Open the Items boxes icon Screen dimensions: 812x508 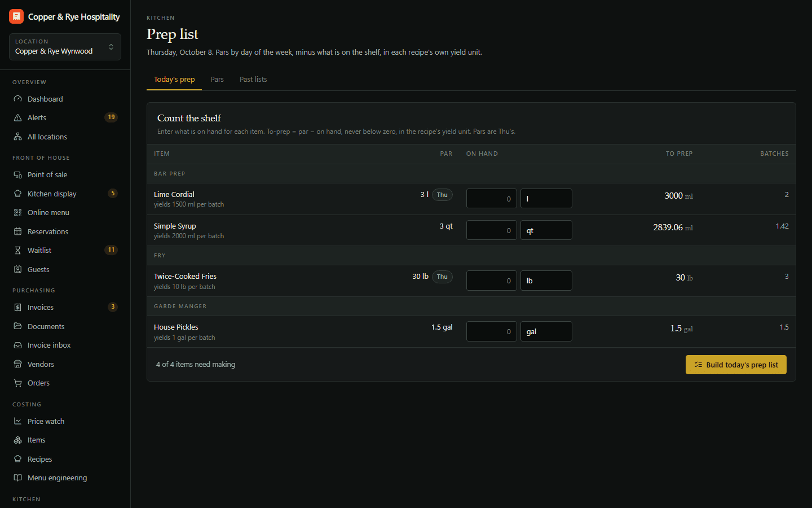(17, 440)
